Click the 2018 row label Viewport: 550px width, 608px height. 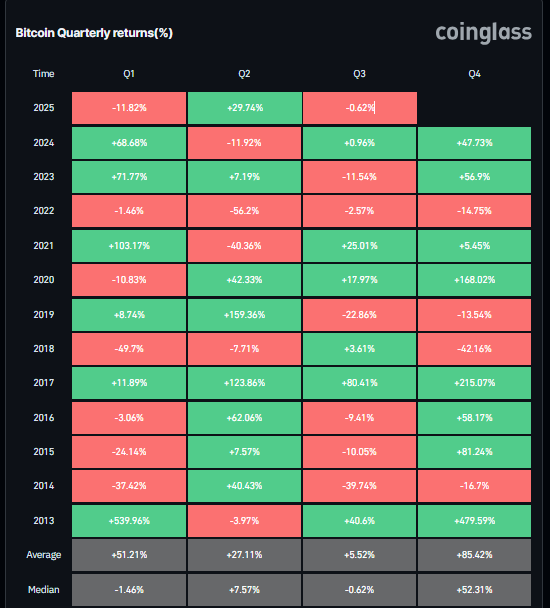click(43, 349)
